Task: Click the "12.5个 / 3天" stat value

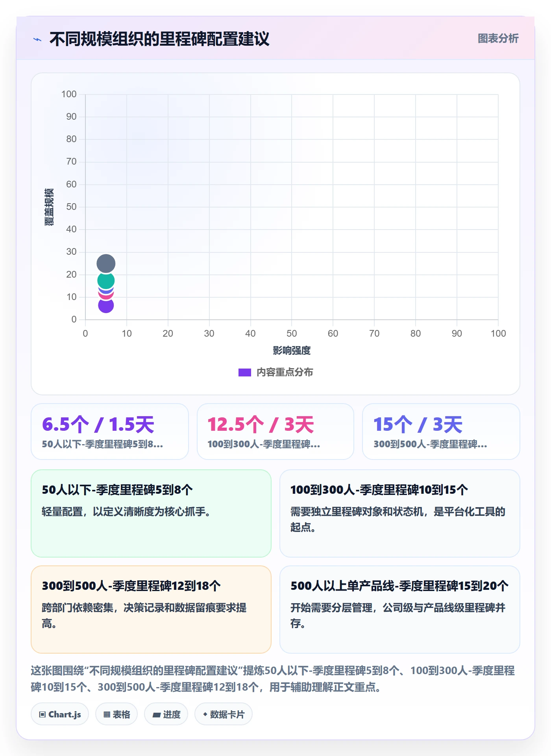Action: click(x=261, y=424)
